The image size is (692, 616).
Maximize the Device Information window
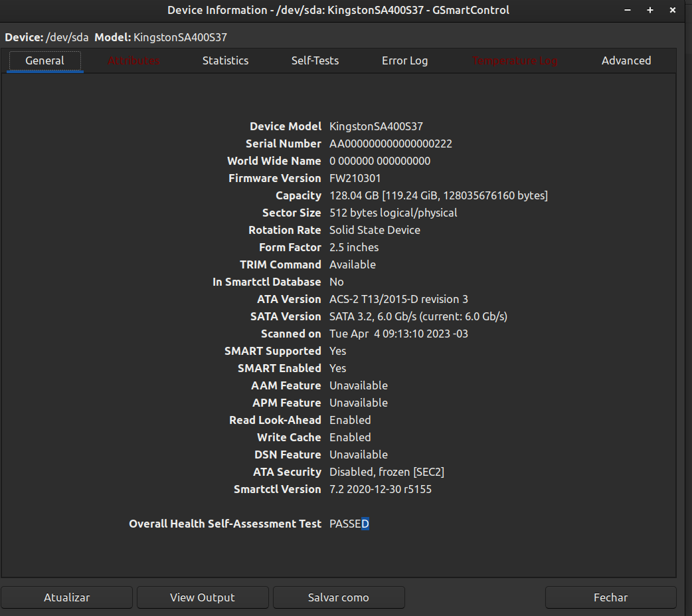coord(650,10)
